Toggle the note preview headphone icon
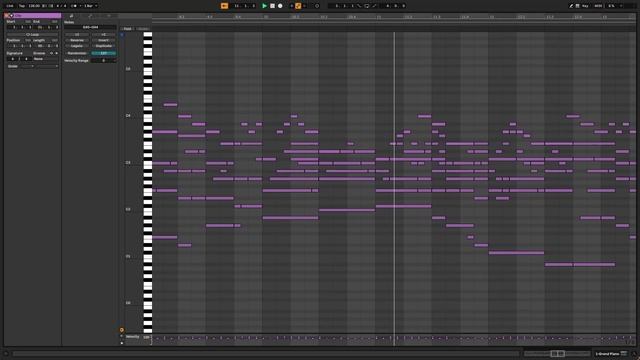 coord(122,35)
